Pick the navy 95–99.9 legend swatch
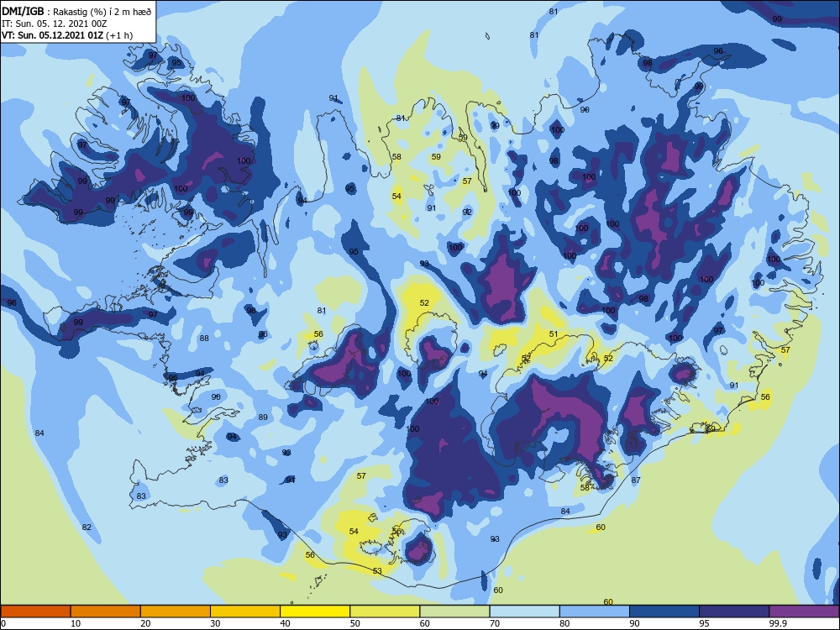 [x=734, y=612]
